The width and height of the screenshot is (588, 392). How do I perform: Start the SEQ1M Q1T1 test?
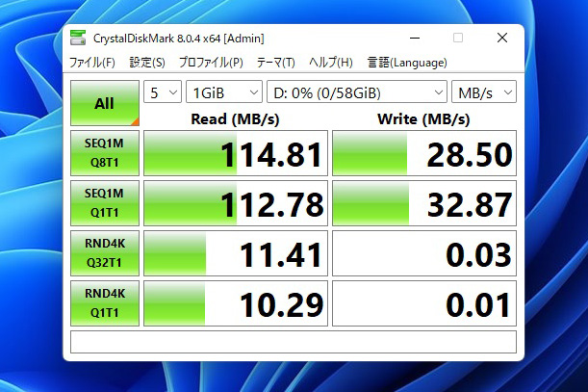point(105,203)
